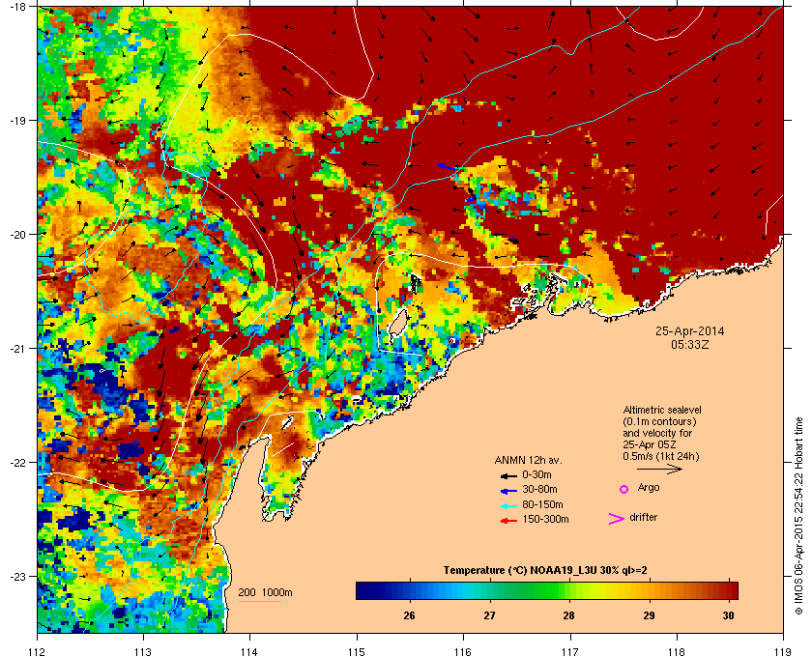The image size is (812, 657).
Task: Click the 'drifter' legend label
Action: 643,517
